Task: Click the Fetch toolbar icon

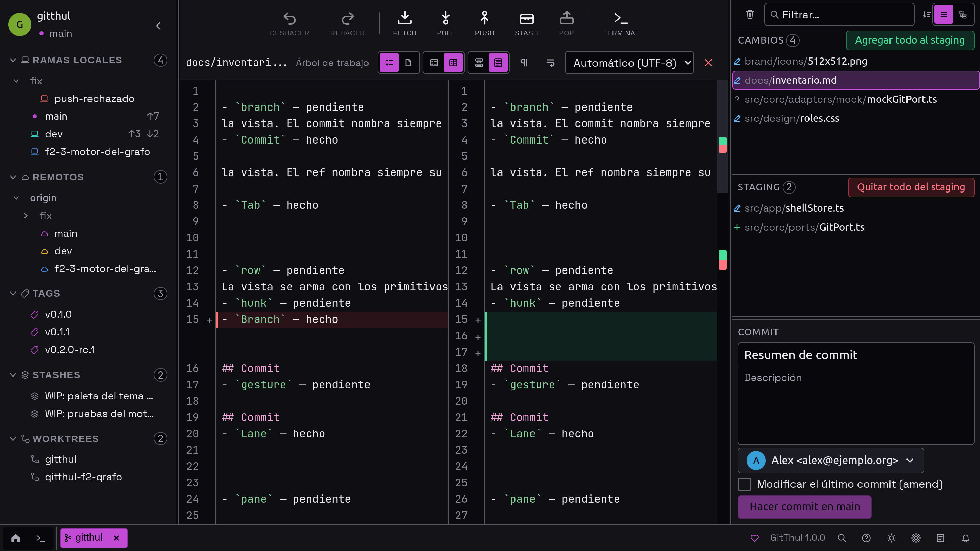Action: click(405, 23)
